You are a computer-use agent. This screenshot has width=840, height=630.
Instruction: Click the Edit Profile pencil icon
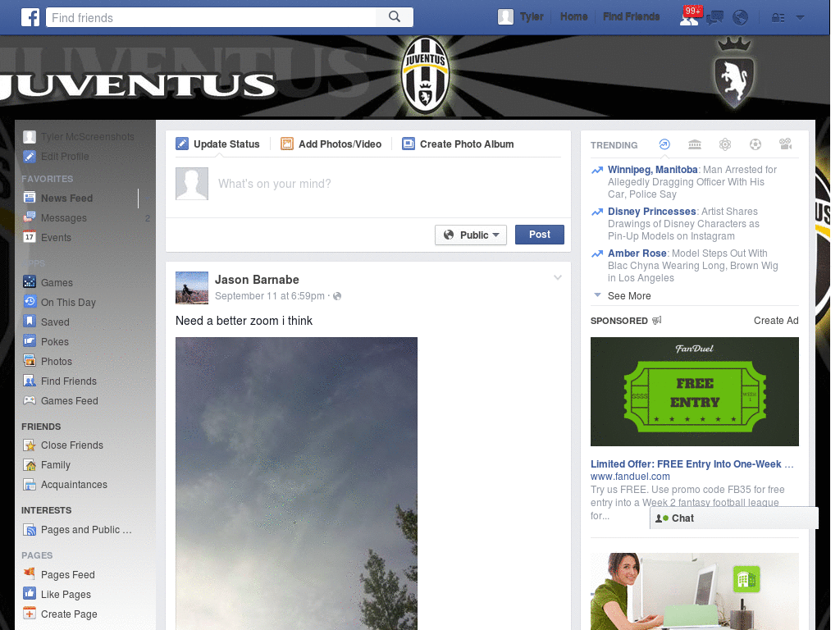(30, 156)
